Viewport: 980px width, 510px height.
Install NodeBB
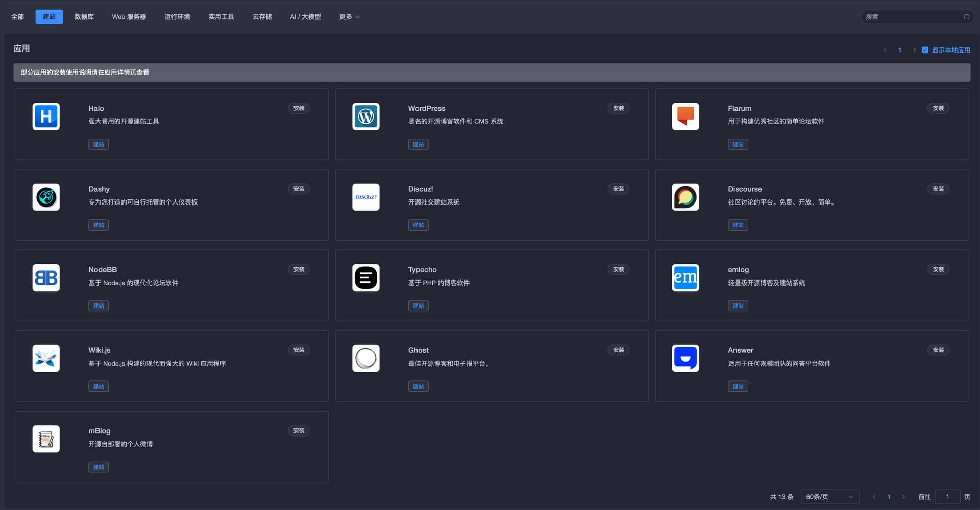point(299,269)
